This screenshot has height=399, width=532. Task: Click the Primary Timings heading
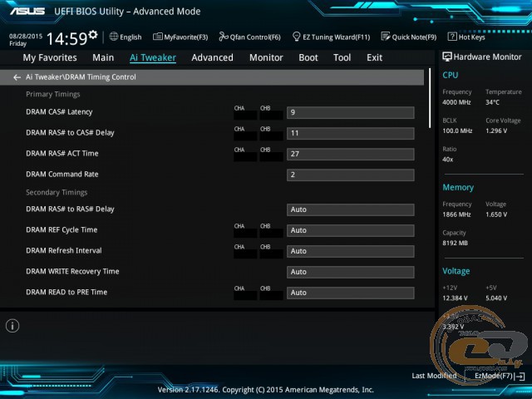(x=53, y=94)
